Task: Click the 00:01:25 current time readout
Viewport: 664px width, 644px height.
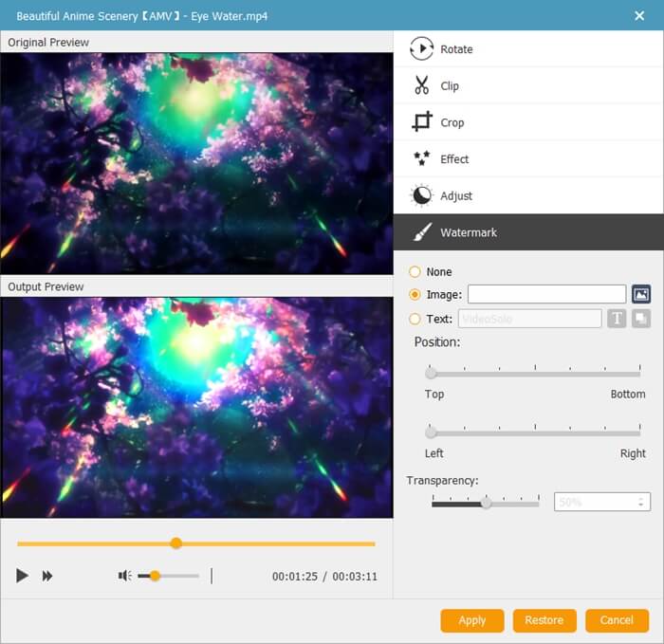Action: point(295,577)
